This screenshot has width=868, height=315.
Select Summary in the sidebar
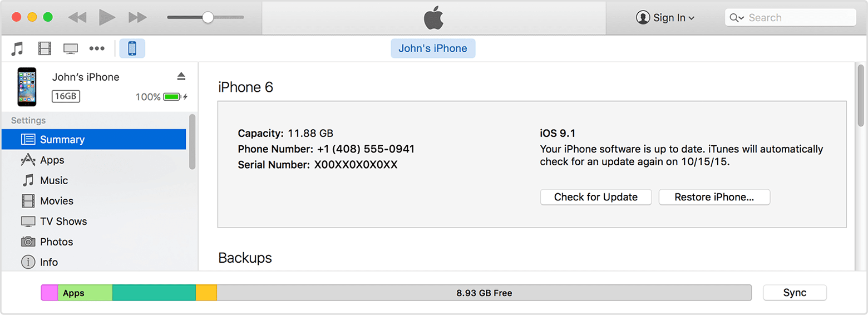[x=93, y=139]
